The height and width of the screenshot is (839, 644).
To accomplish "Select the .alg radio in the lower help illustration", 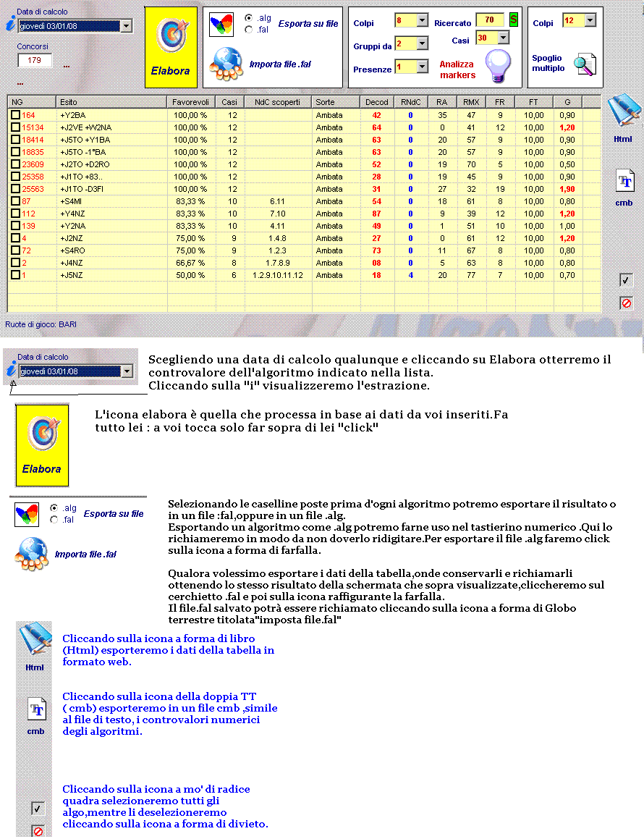I will coord(54,507).
